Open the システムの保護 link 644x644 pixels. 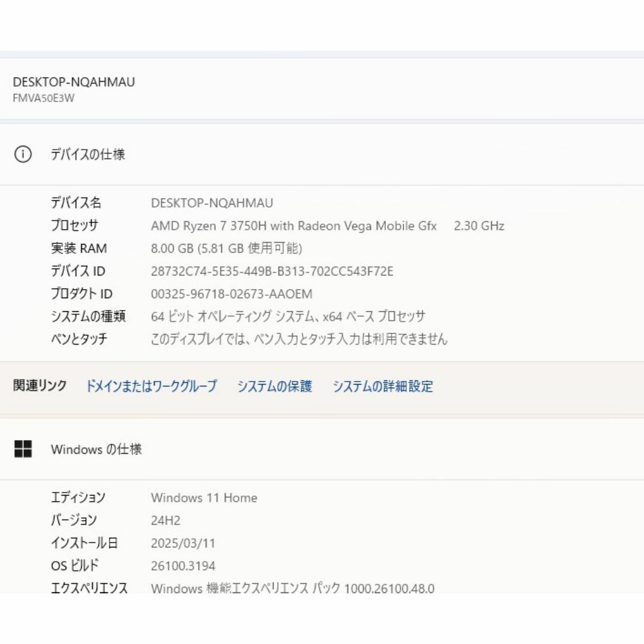pos(275,386)
